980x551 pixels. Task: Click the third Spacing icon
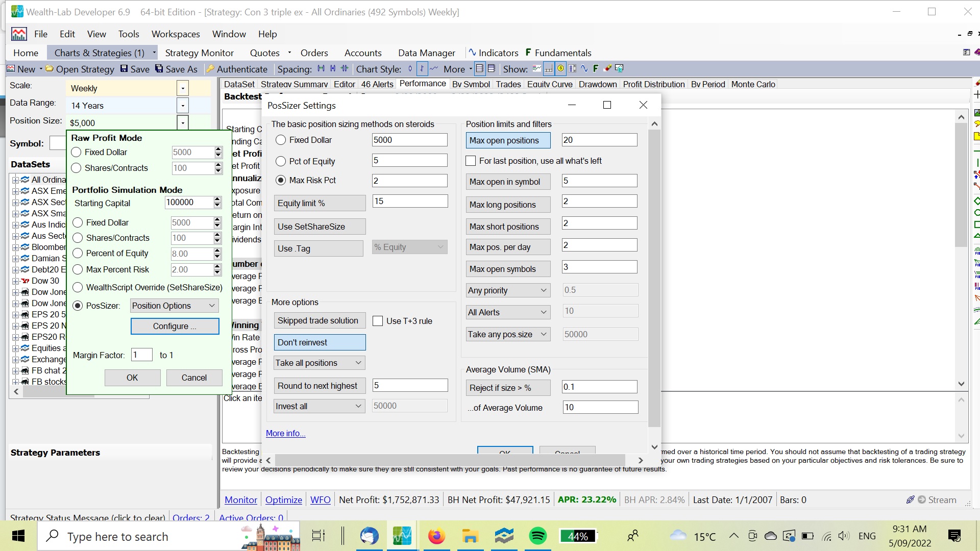coord(345,68)
